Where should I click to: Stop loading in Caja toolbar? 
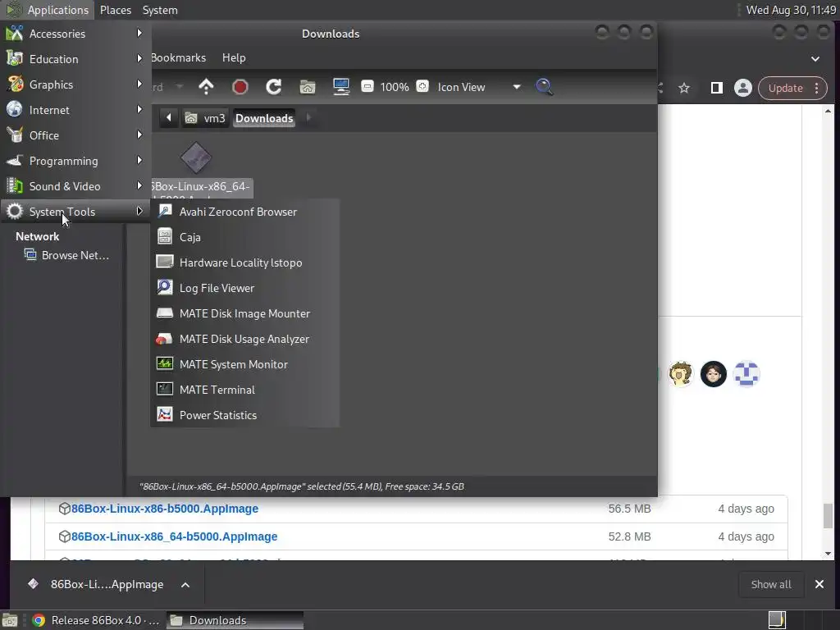coord(240,87)
